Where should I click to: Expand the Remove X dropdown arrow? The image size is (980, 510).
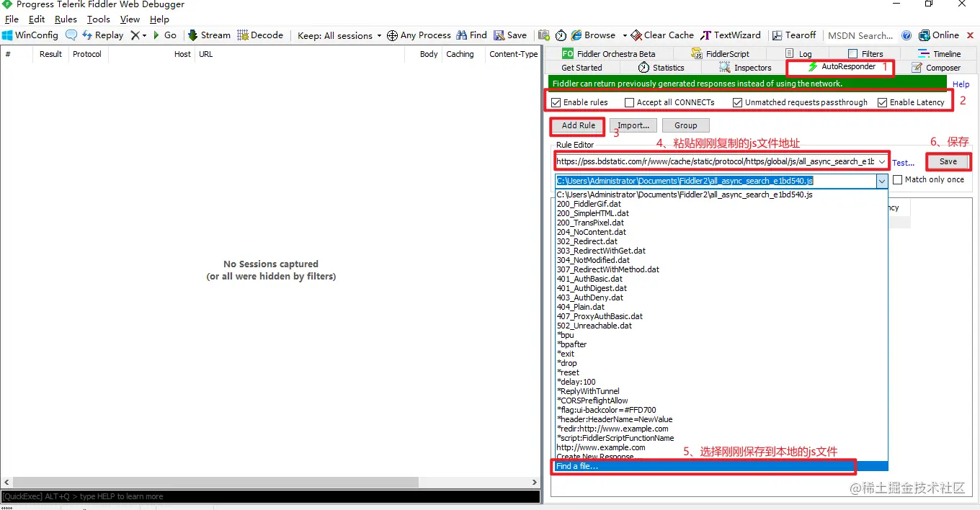pos(144,35)
